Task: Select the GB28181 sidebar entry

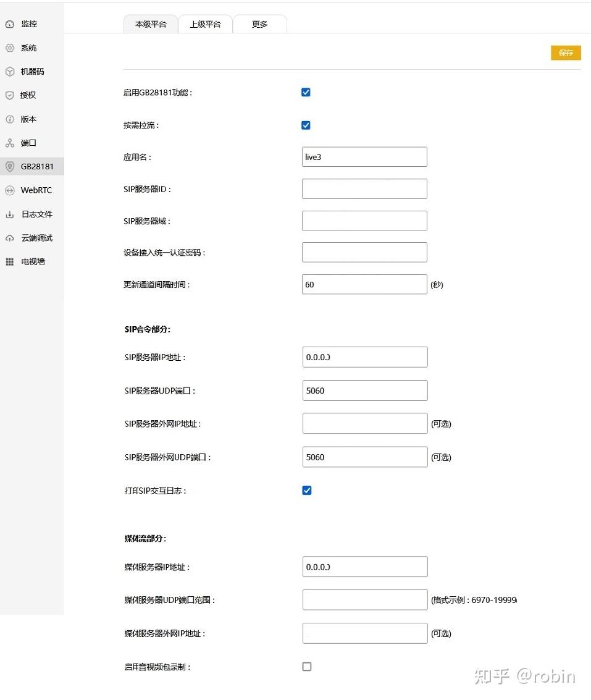Action: 32,166
